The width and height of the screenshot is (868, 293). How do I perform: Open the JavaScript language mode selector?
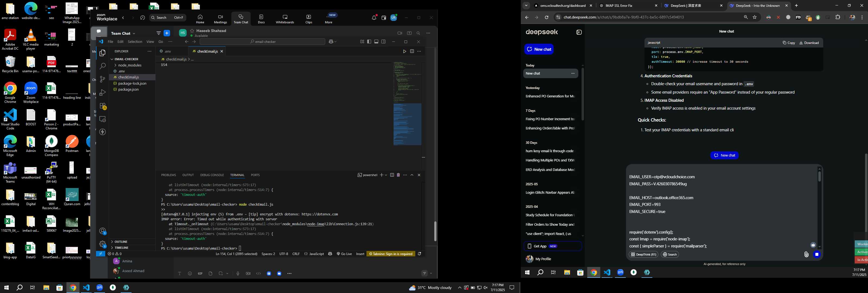(316, 254)
